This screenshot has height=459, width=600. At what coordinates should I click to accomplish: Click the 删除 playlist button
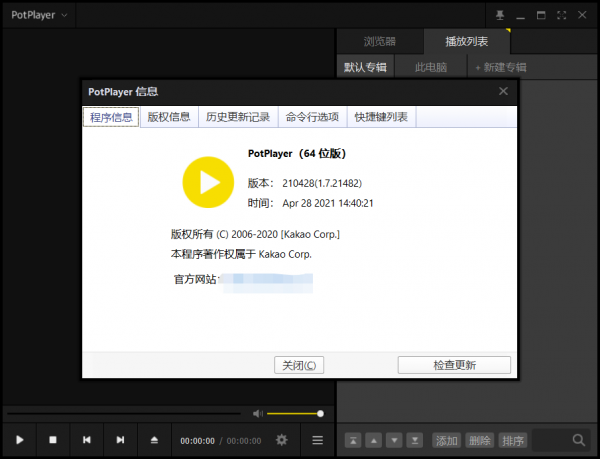pos(480,441)
